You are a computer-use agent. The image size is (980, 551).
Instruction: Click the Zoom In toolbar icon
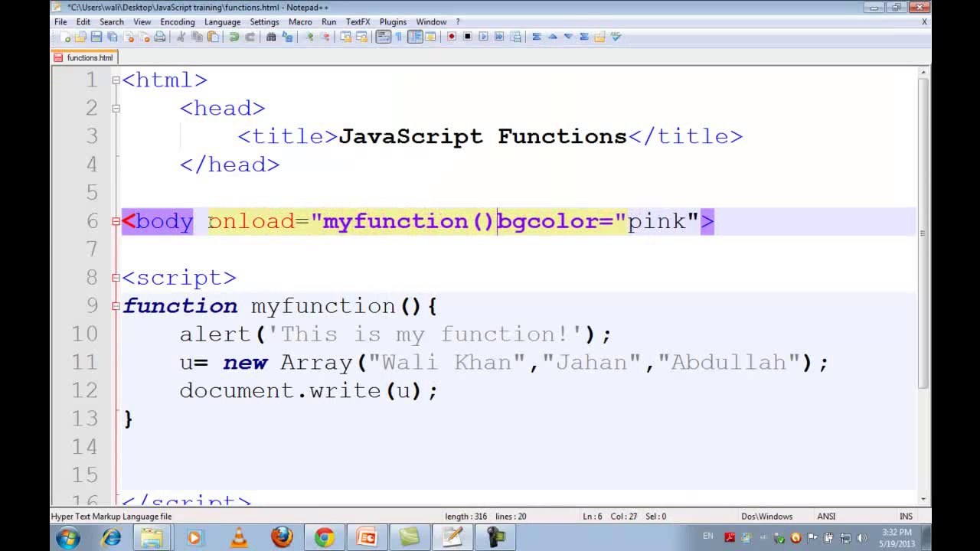coord(310,37)
